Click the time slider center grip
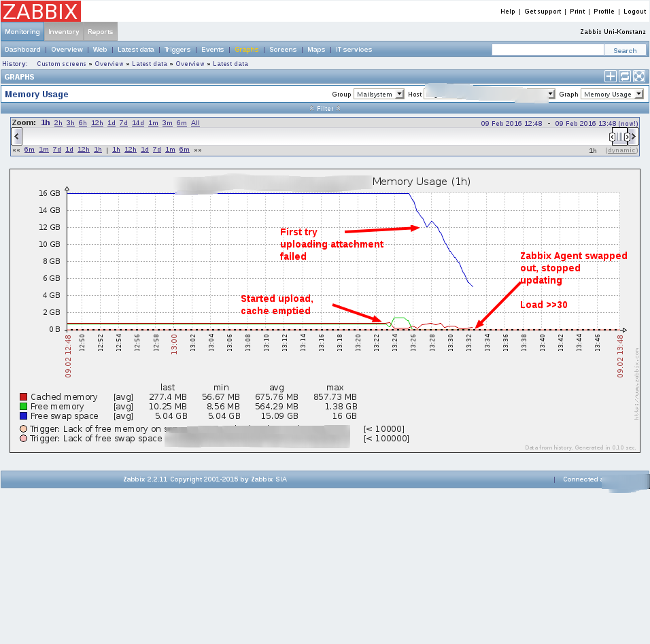The height and width of the screenshot is (644, 650). (x=619, y=137)
